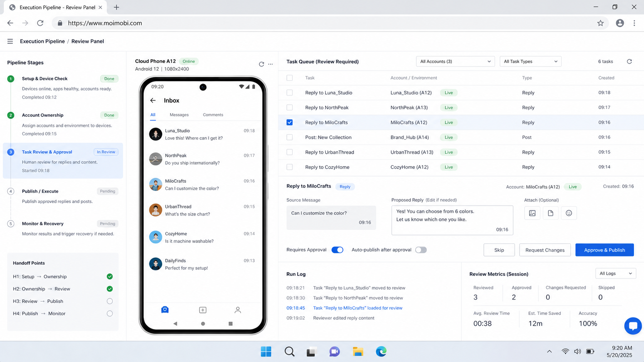
Task: Tap the phone Inbox back arrow
Action: pyautogui.click(x=153, y=100)
